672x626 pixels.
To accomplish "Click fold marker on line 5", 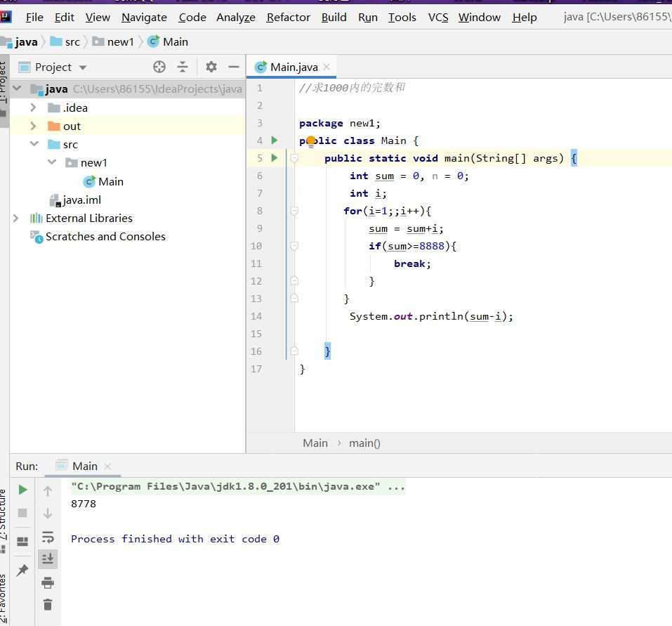I will [294, 158].
